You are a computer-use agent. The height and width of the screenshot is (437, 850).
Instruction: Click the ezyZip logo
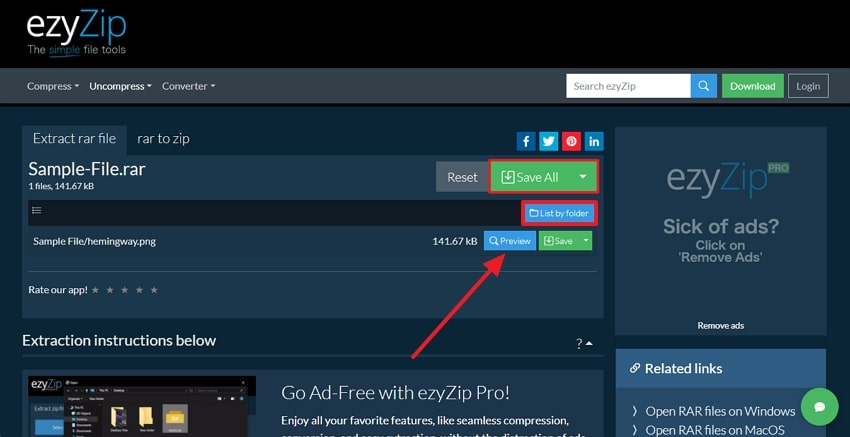point(76,33)
